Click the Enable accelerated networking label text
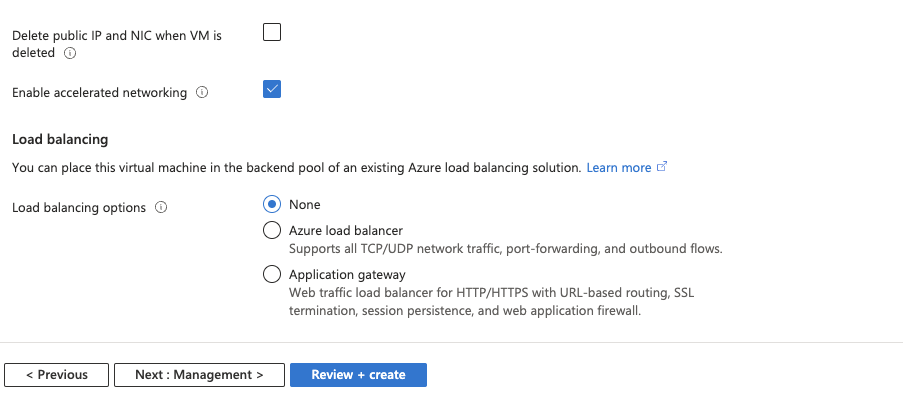This screenshot has width=903, height=401. [100, 93]
